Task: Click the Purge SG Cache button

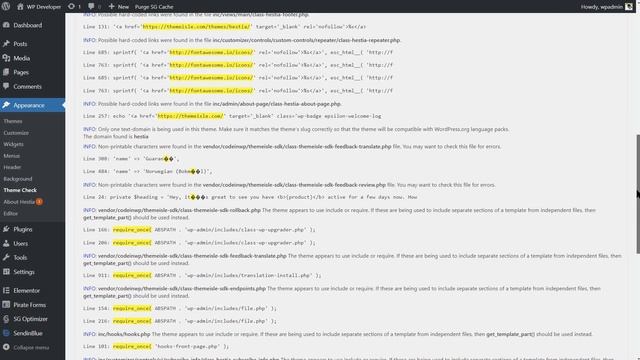Action: (x=154, y=7)
